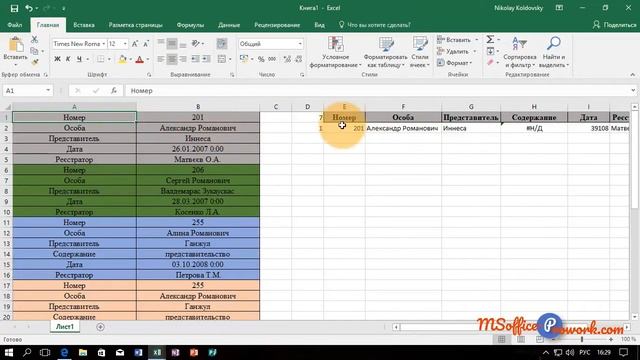Open the font size dropdown showing 12
Viewport: 640px width, 360px height.
[x=125, y=44]
